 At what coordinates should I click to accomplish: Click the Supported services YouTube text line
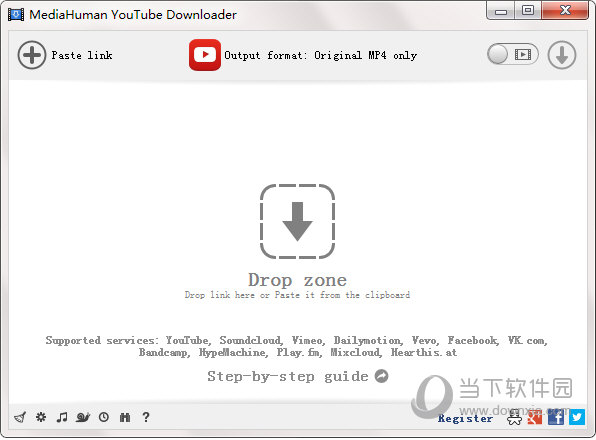pyautogui.click(x=296, y=340)
